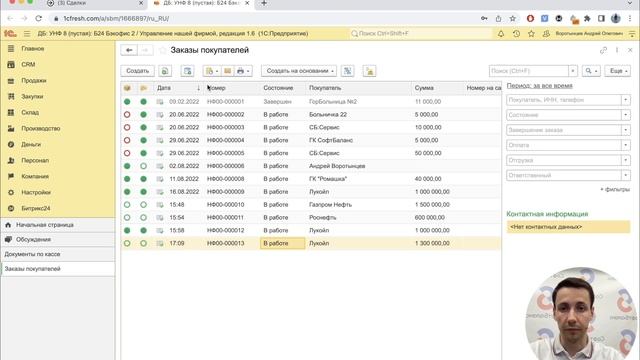Open the Еще menu

[618, 71]
